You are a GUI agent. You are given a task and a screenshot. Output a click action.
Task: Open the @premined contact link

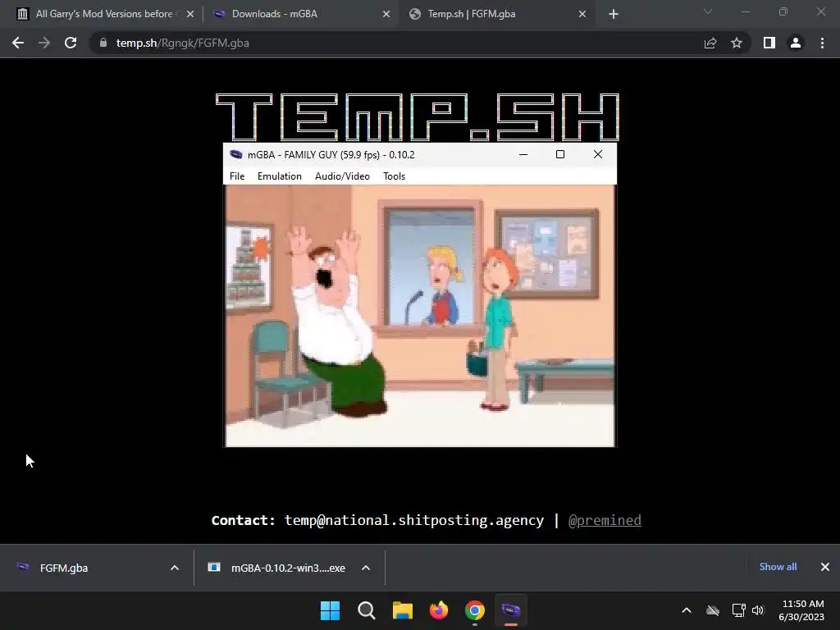coord(605,520)
